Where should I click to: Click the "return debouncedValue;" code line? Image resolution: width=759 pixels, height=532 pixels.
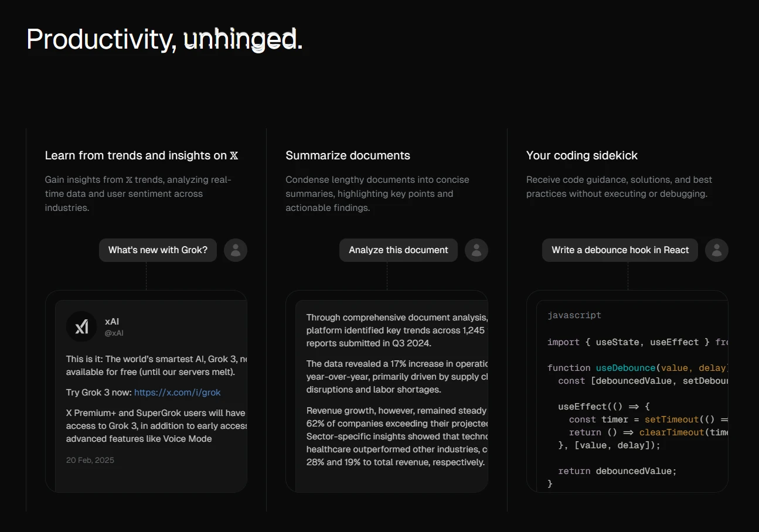click(617, 471)
